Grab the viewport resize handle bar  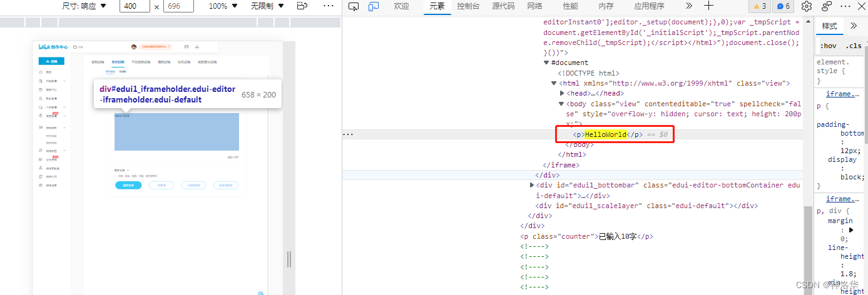point(289,259)
